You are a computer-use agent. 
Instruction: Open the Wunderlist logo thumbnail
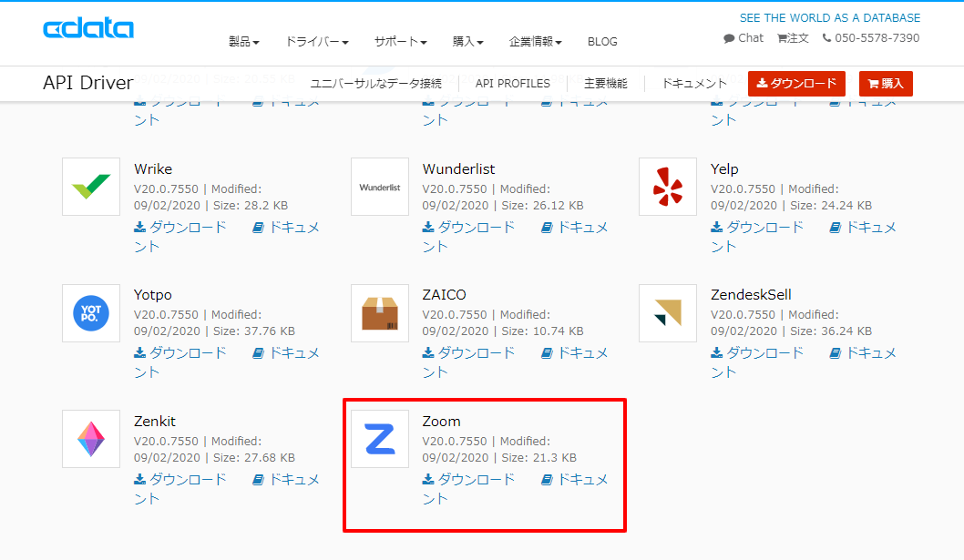[380, 187]
